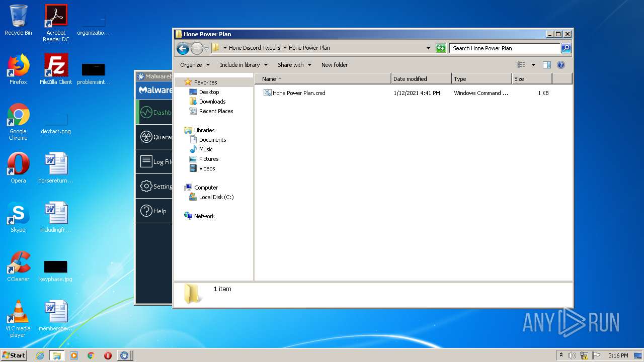This screenshot has width=644, height=362.
Task: Open the Organize menu
Action: pyautogui.click(x=195, y=65)
